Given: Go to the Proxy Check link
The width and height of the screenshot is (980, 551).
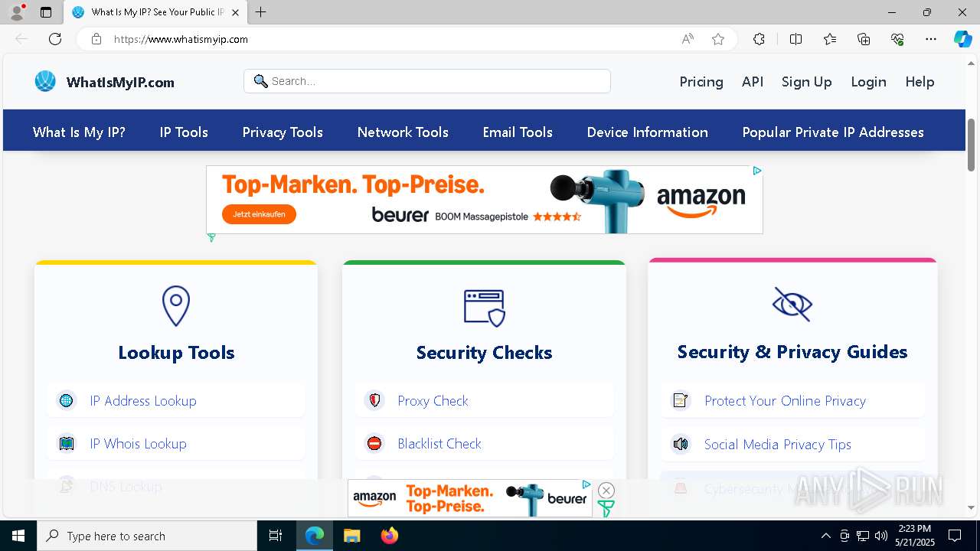Looking at the screenshot, I should (x=433, y=401).
